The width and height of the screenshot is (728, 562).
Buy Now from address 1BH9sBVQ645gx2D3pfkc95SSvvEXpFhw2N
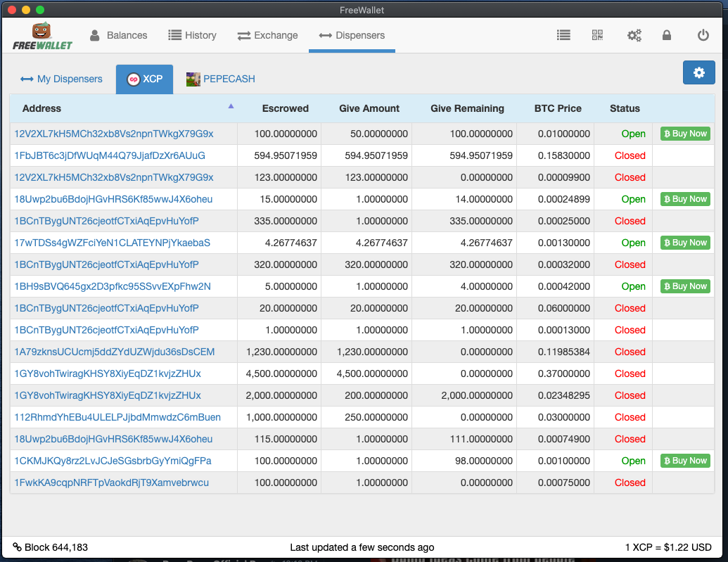click(685, 286)
